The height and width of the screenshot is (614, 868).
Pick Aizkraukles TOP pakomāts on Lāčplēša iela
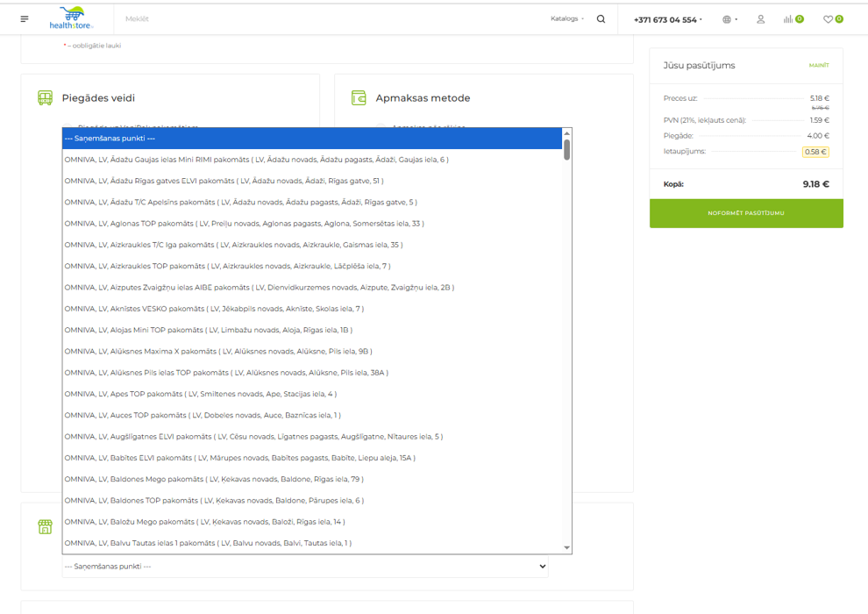312,267
